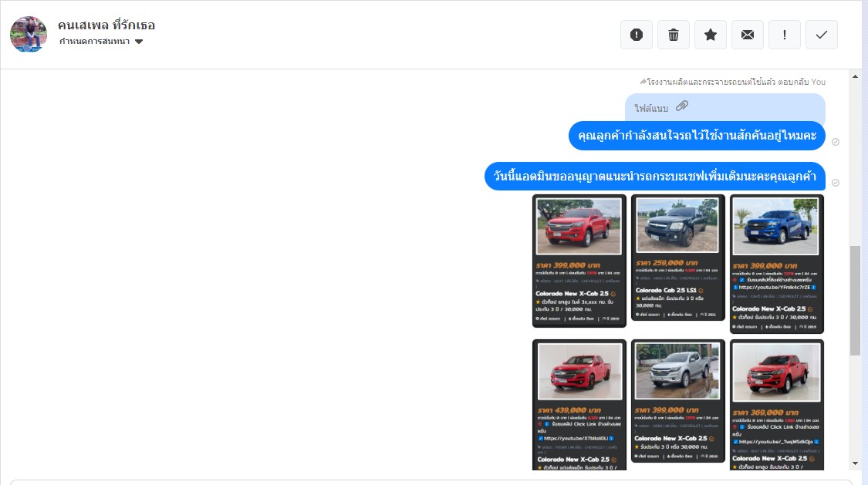
Task: Open black Colorado Cab 2.5 LS1 259,000 card
Action: (x=677, y=258)
